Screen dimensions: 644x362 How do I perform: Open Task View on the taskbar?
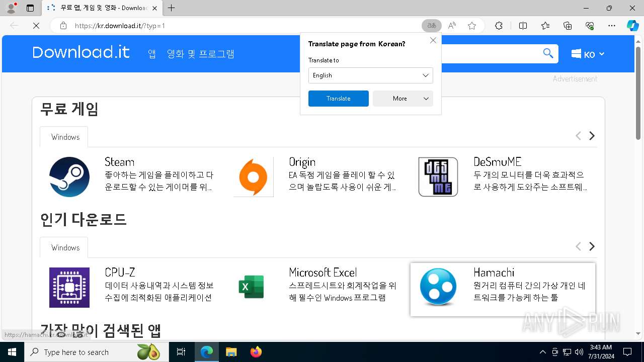(x=181, y=352)
